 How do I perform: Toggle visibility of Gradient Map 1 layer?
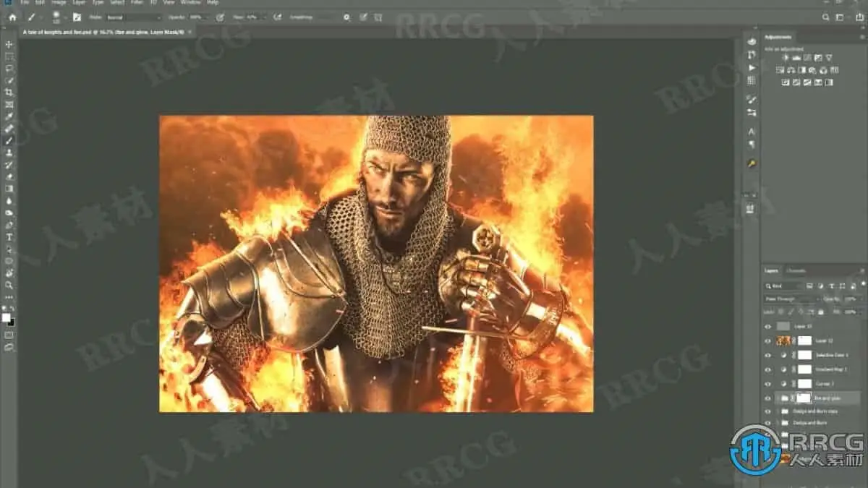(768, 369)
